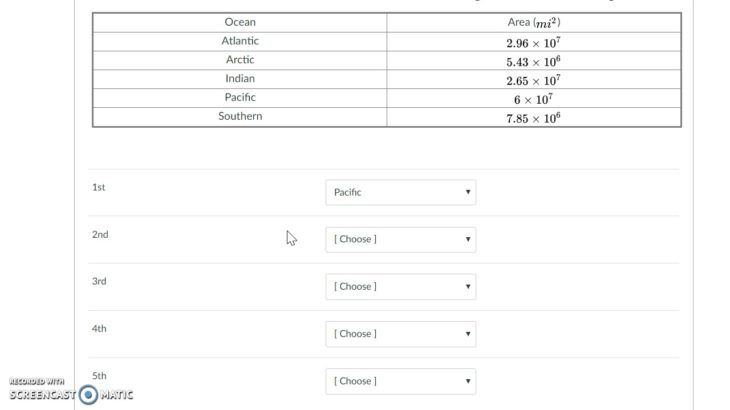The height and width of the screenshot is (410, 730).
Task: Click the Ocean column header
Action: coord(240,22)
